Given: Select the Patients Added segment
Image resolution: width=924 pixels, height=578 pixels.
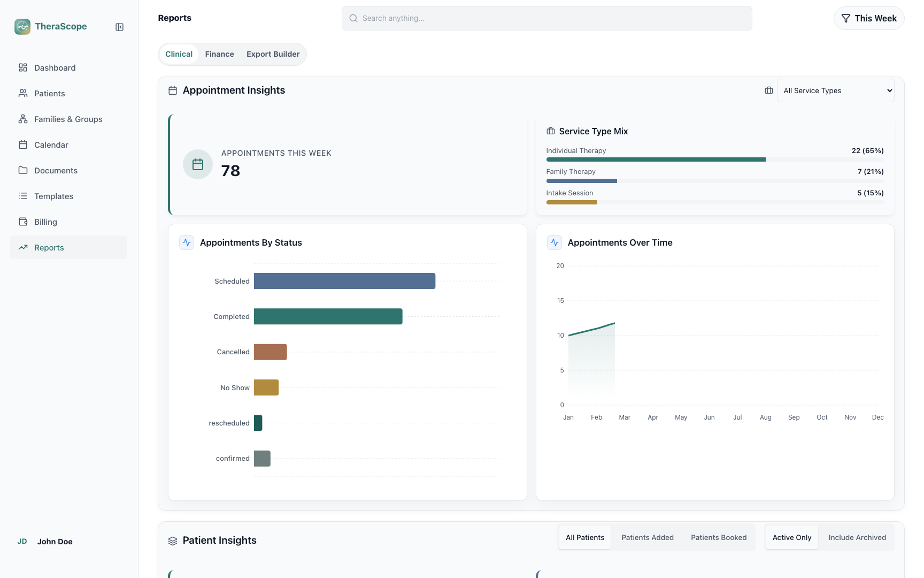Looking at the screenshot, I should pos(648,537).
